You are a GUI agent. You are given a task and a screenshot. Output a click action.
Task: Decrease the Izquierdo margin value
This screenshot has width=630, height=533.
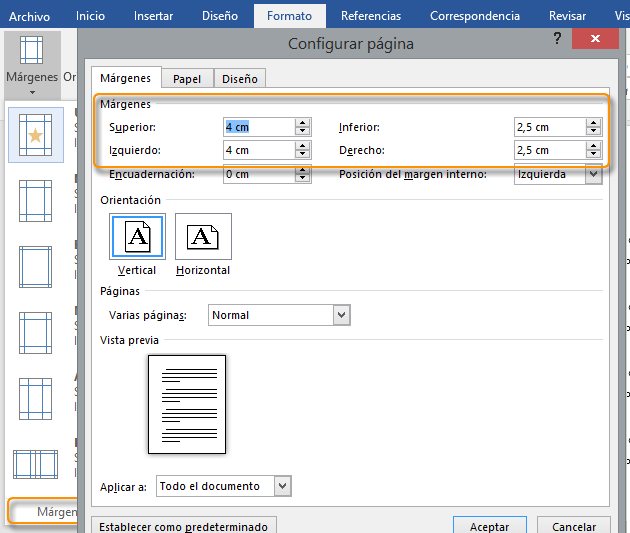pos(303,154)
